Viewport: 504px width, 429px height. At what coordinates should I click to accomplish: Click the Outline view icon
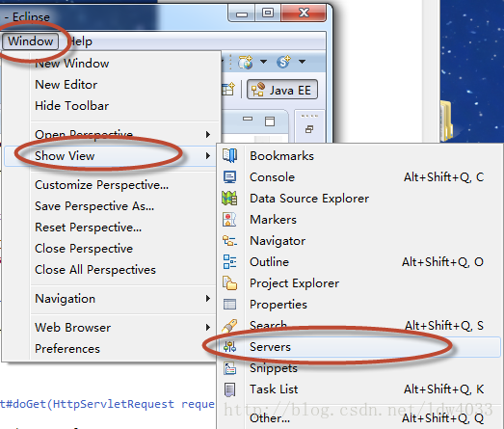[x=229, y=262]
